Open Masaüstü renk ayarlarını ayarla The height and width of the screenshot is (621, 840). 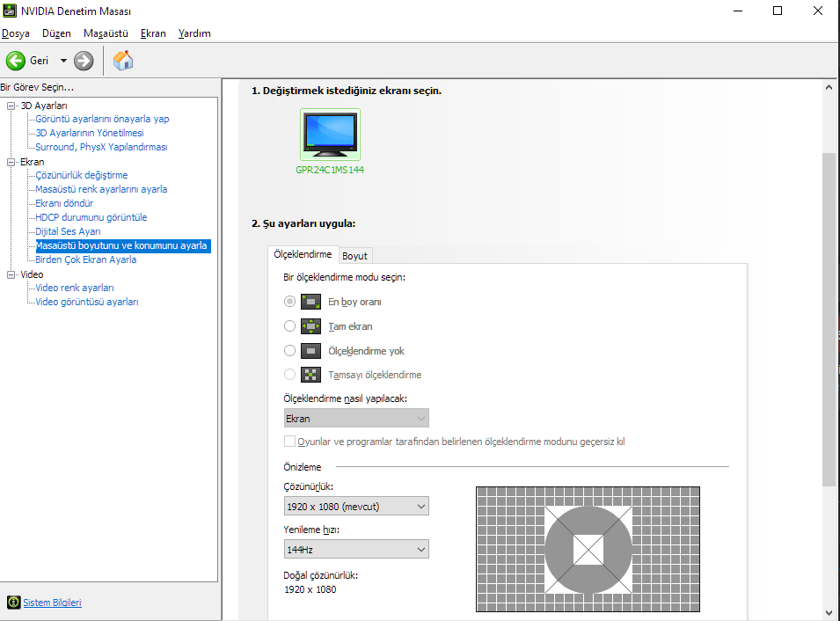(101, 189)
